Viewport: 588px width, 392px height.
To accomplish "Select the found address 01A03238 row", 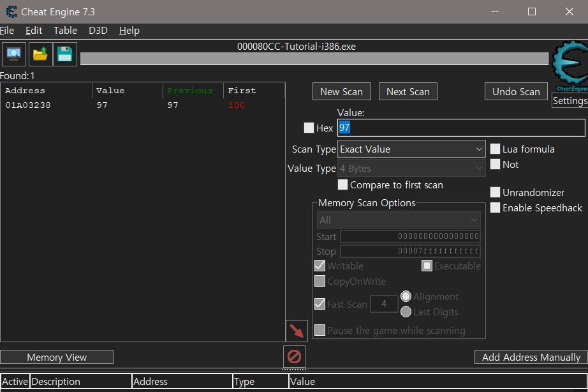I will pyautogui.click(x=142, y=105).
